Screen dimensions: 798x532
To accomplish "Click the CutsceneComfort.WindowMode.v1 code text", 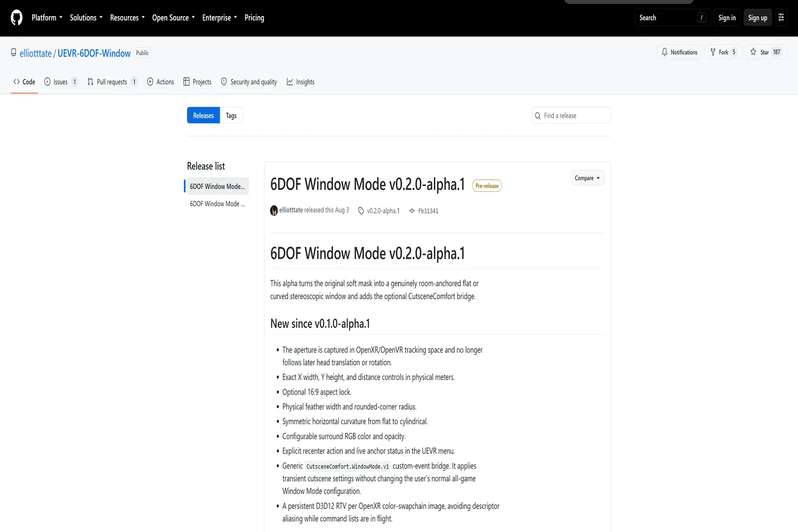I will click(x=348, y=467).
